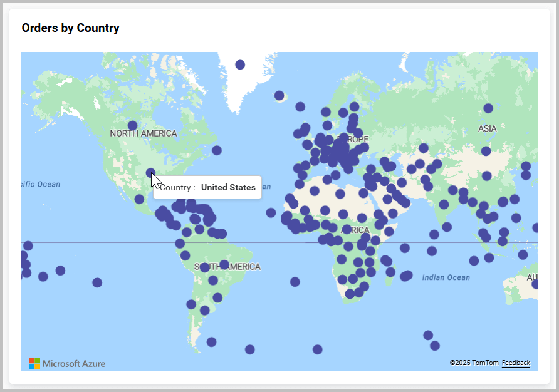Select the data marker over Greenland

(240, 64)
